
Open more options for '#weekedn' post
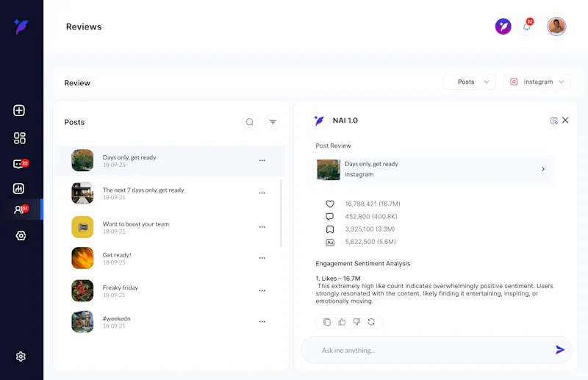click(x=262, y=321)
